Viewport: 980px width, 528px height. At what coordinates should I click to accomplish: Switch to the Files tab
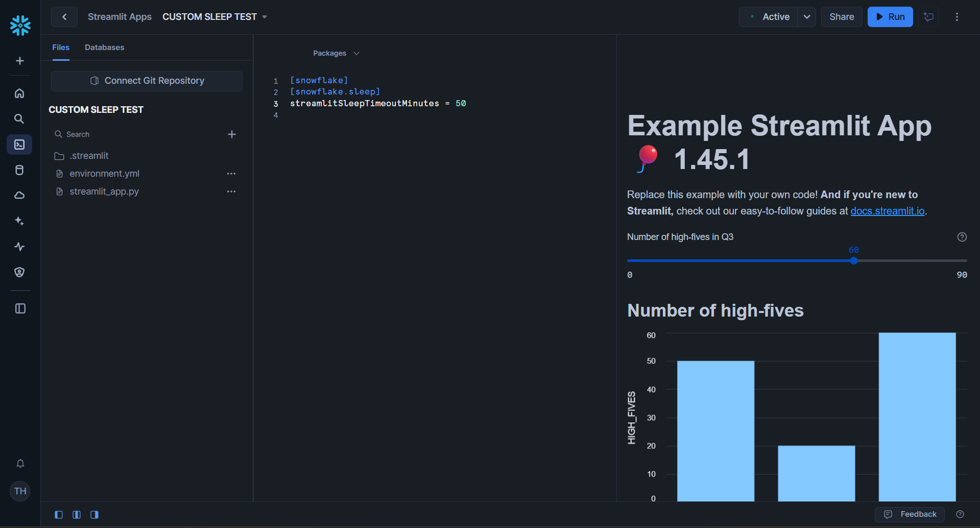61,47
